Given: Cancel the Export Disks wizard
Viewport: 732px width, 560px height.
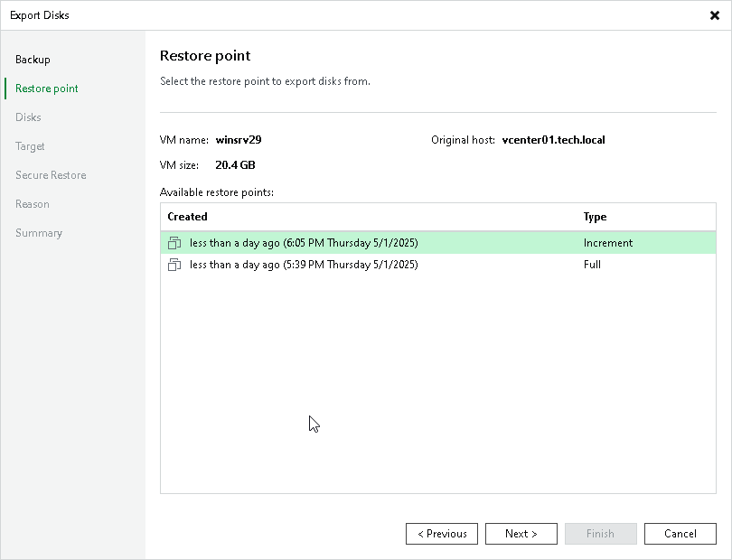Looking at the screenshot, I should (680, 533).
